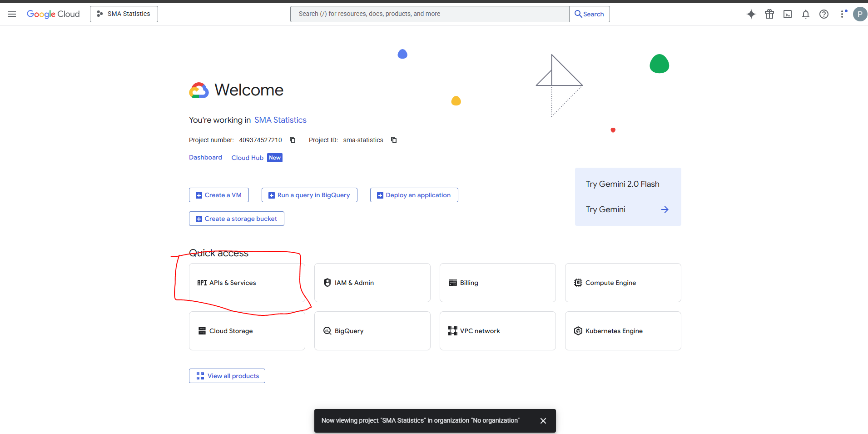Click Deploy an application button
Viewport: 868px width, 434px height.
[414, 195]
